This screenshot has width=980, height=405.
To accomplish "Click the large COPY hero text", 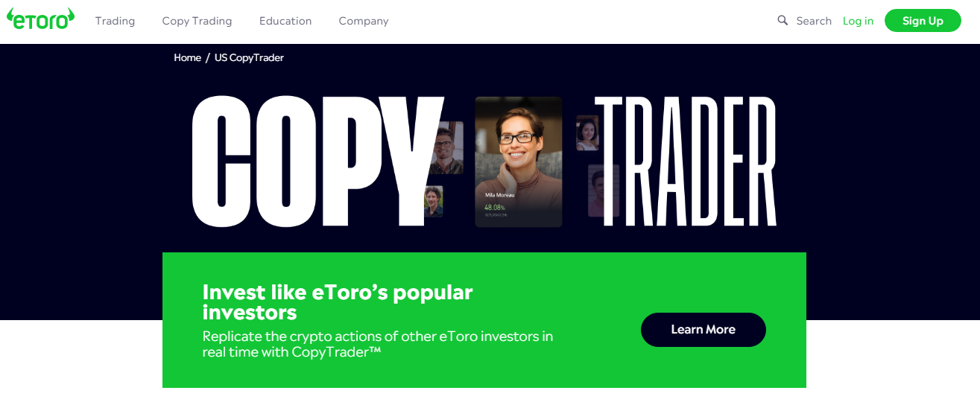I will 317,161.
